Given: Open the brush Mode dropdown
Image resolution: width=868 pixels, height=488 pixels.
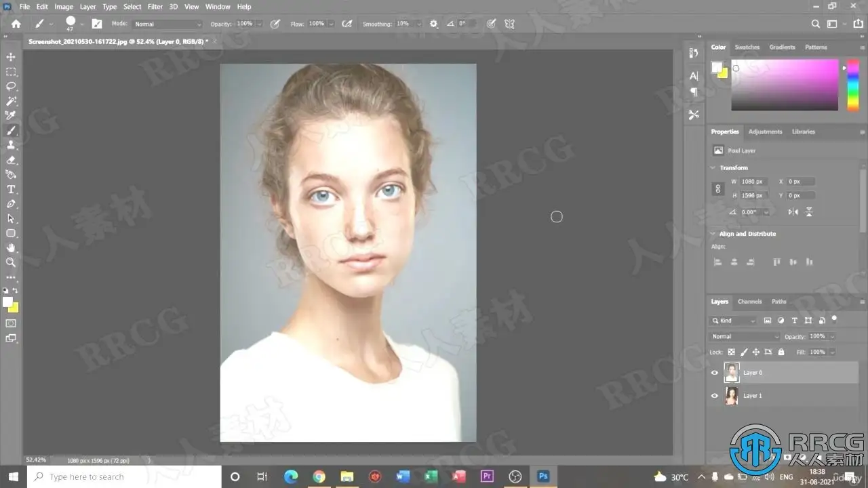Looking at the screenshot, I should tap(167, 24).
